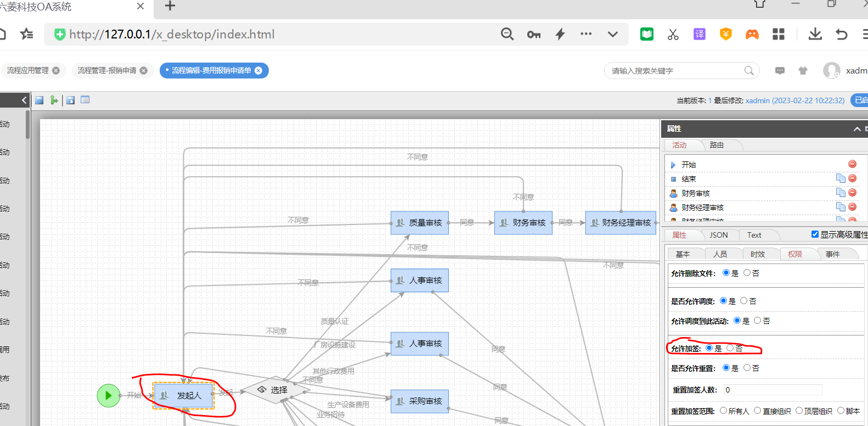Viewport: 868px width, 426px height.
Task: Set 是否允许调度 to 否
Action: (743, 301)
